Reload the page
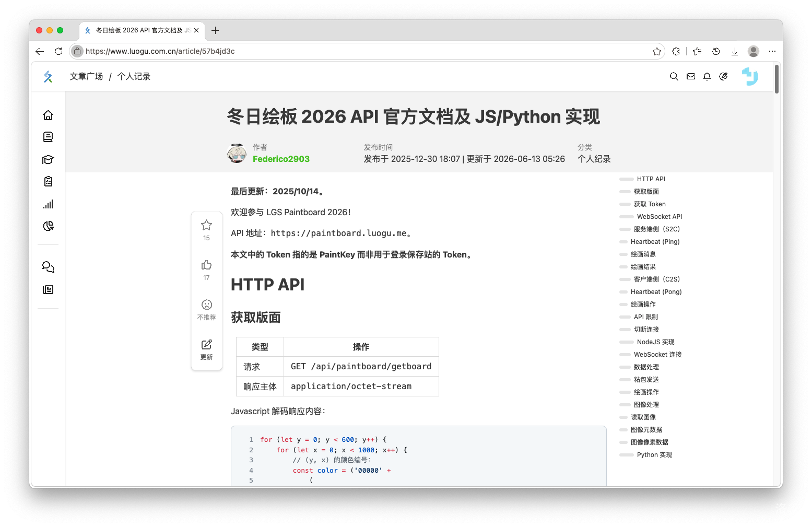The height and width of the screenshot is (527, 812). (x=58, y=51)
